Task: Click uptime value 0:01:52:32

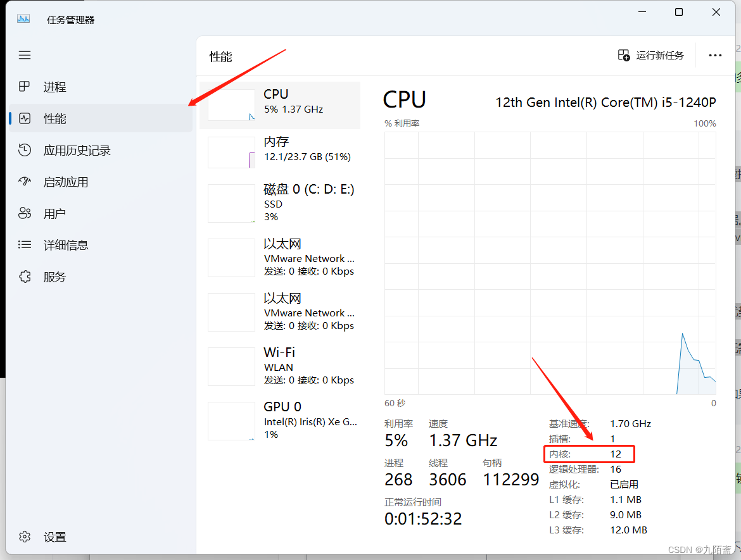Action: (423, 519)
